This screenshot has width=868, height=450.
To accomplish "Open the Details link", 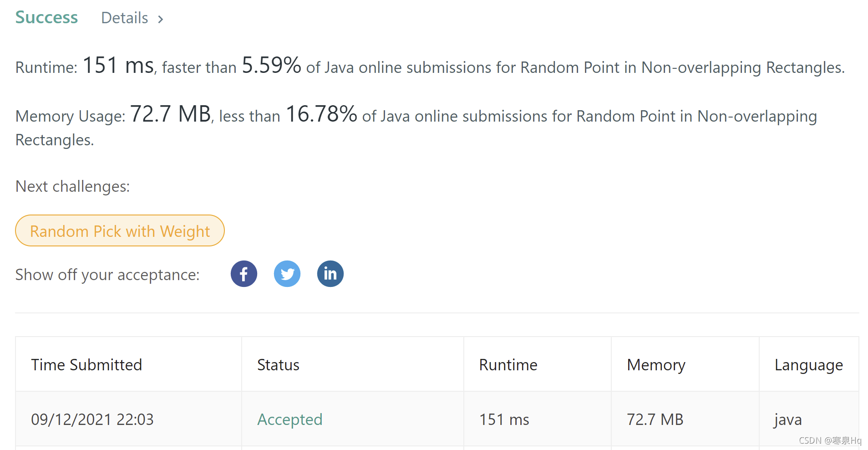I will pyautogui.click(x=124, y=18).
